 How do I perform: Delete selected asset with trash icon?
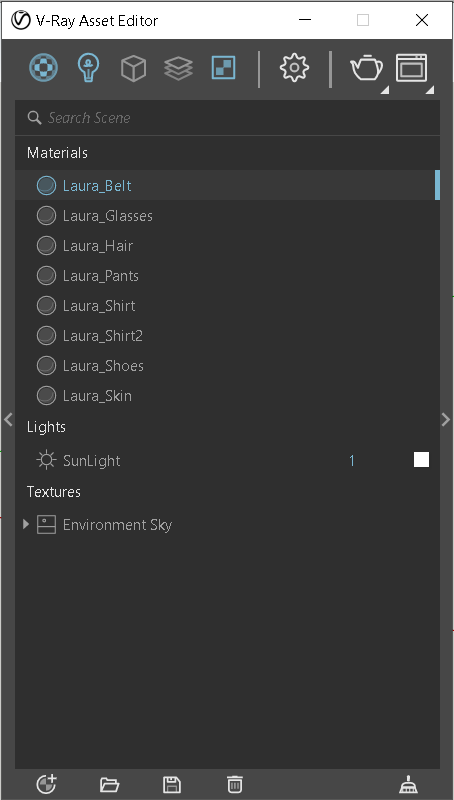[x=235, y=784]
